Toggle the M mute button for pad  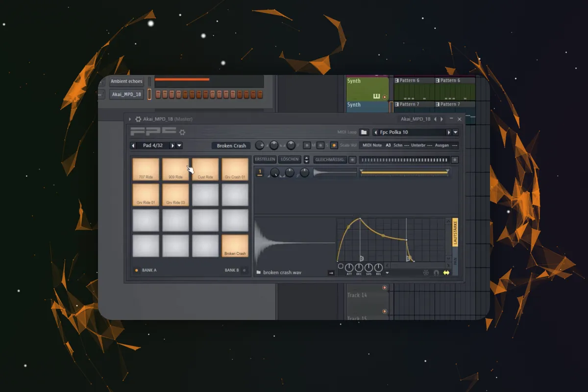307,146
